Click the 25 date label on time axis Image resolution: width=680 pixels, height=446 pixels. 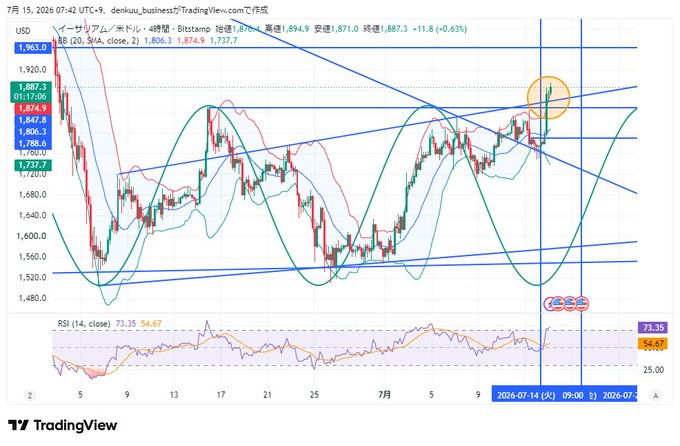tap(314, 395)
